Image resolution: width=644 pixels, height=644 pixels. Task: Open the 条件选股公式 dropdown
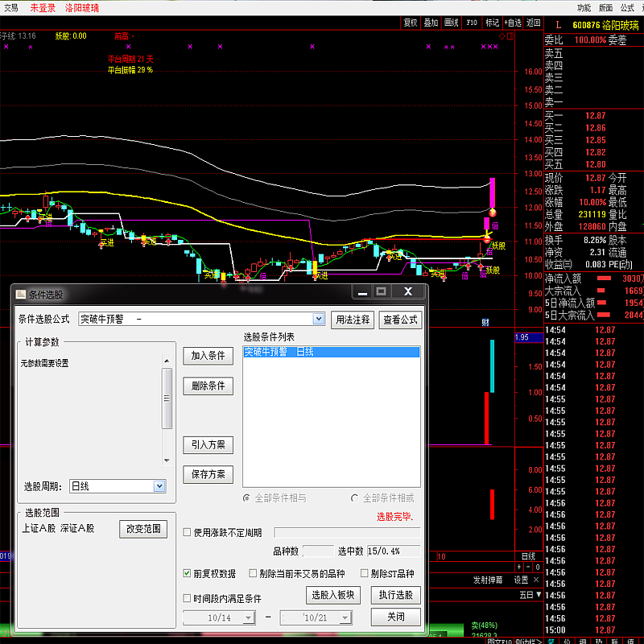click(318, 319)
